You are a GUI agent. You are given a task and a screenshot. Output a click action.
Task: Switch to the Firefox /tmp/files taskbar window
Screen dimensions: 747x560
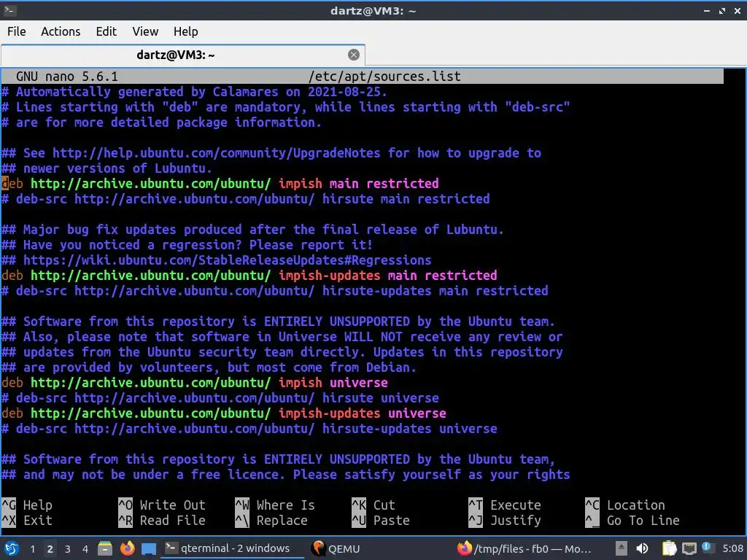tap(524, 548)
